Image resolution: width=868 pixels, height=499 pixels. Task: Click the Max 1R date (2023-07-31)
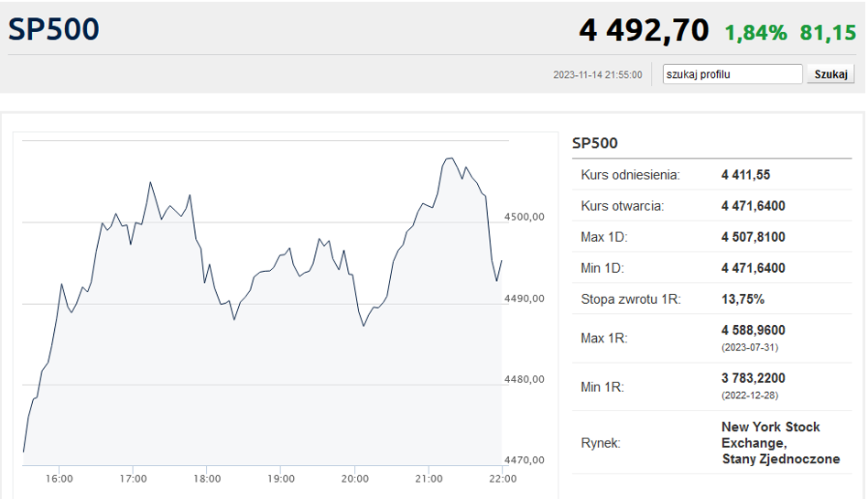tap(751, 348)
